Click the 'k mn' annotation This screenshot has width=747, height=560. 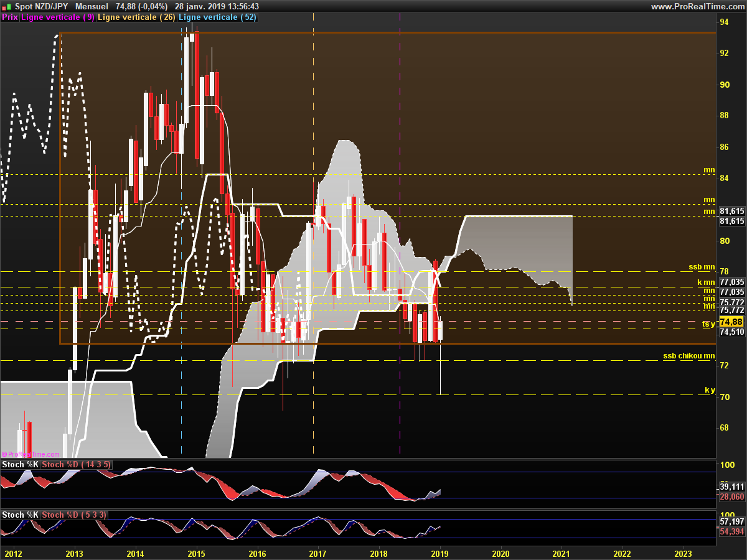coord(706,282)
